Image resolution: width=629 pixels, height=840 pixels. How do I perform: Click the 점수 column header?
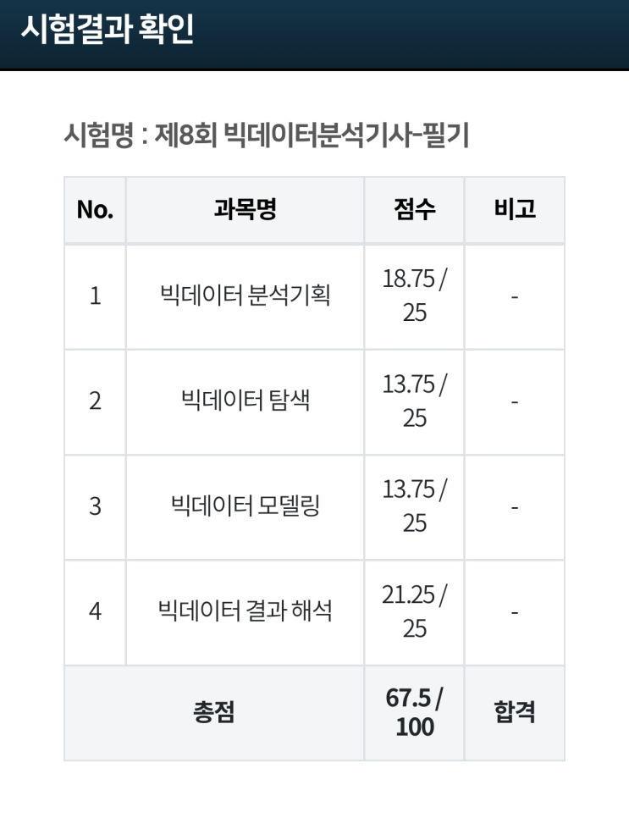pyautogui.click(x=414, y=209)
